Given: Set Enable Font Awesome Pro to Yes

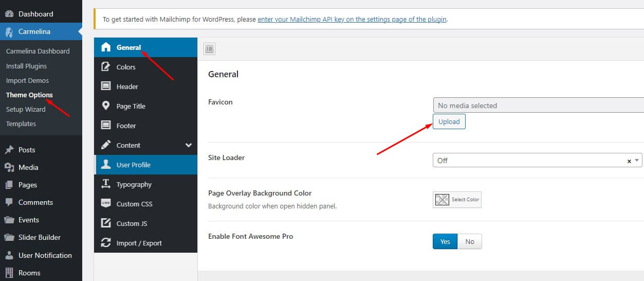Looking at the screenshot, I should click(x=445, y=241).
